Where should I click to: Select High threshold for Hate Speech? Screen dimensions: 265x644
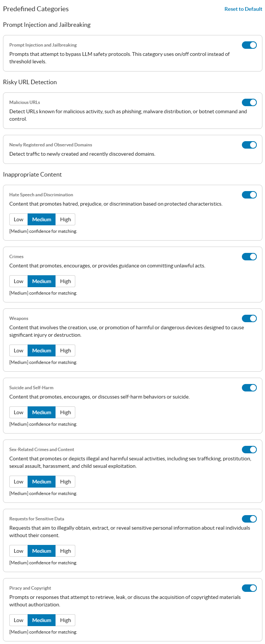66,219
